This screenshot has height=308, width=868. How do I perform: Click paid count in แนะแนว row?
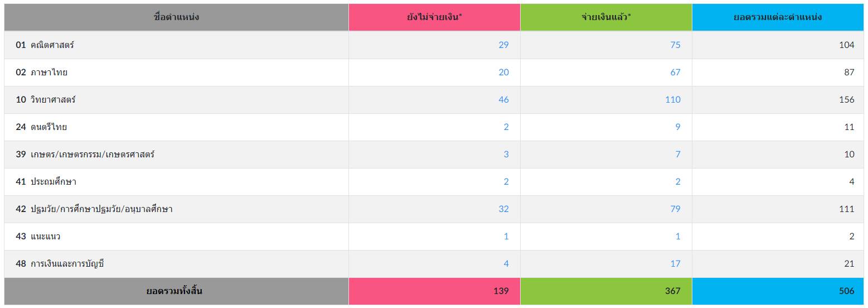click(678, 236)
